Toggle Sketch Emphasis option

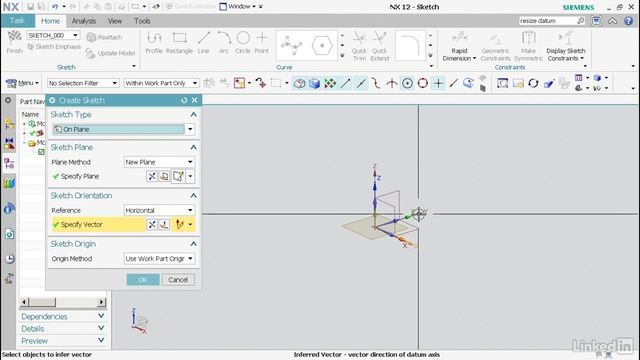pyautogui.click(x=54, y=47)
